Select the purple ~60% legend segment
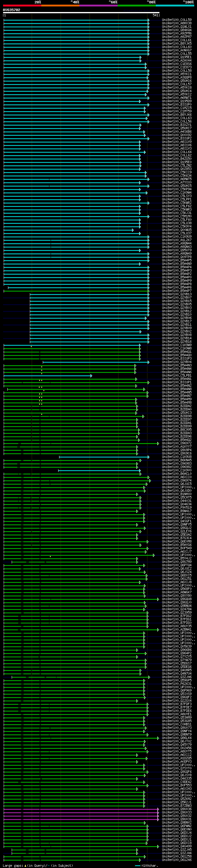The image size is (197, 868). point(99,6)
